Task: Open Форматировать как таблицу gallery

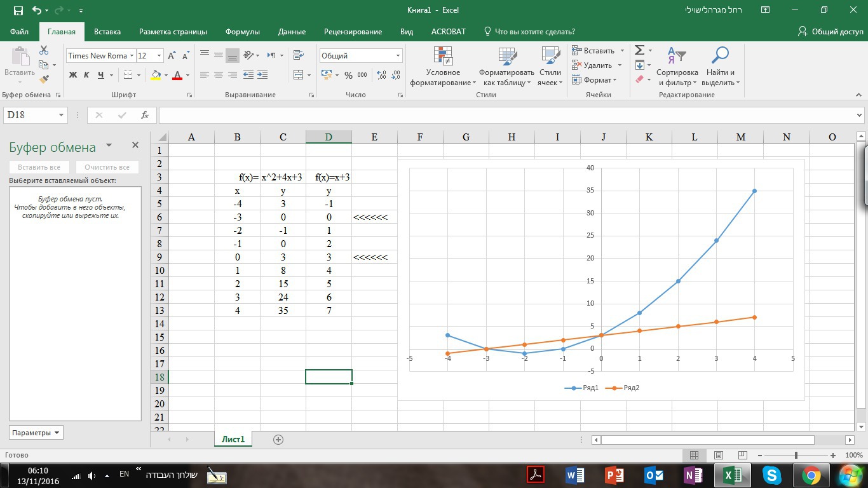Action: coord(506,66)
